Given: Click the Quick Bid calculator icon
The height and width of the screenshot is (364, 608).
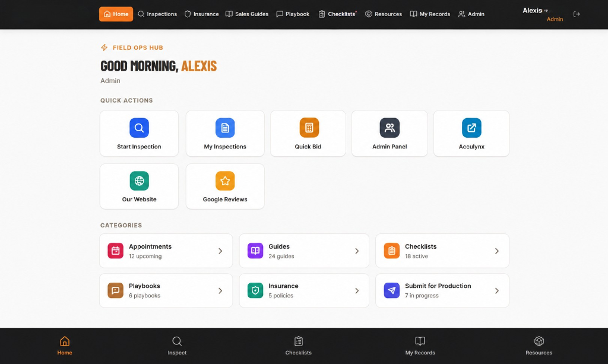Looking at the screenshot, I should pyautogui.click(x=309, y=128).
